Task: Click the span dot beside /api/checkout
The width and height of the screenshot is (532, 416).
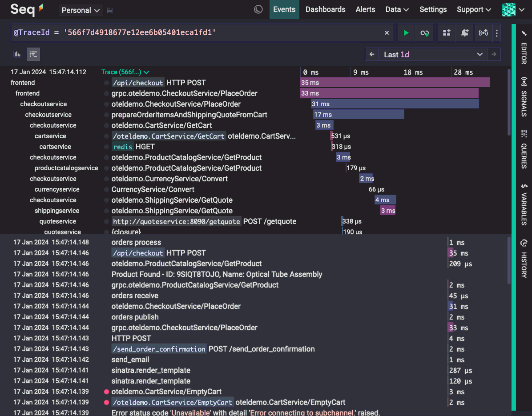Action: coord(107,83)
